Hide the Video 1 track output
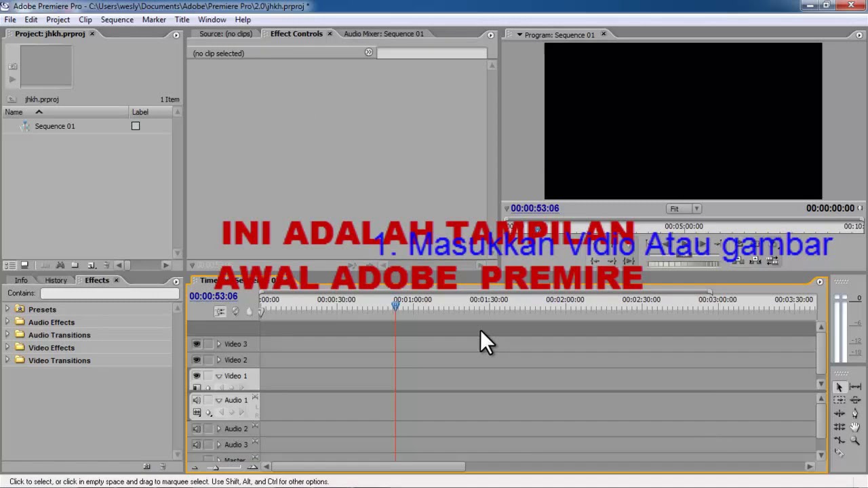Image resolution: width=868 pixels, height=488 pixels. coord(197,375)
